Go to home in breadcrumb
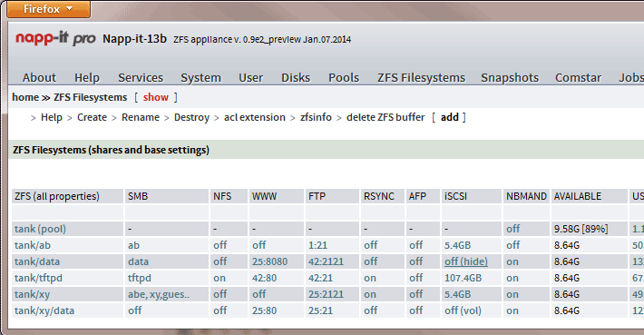This screenshot has height=335, width=644. pos(25,97)
